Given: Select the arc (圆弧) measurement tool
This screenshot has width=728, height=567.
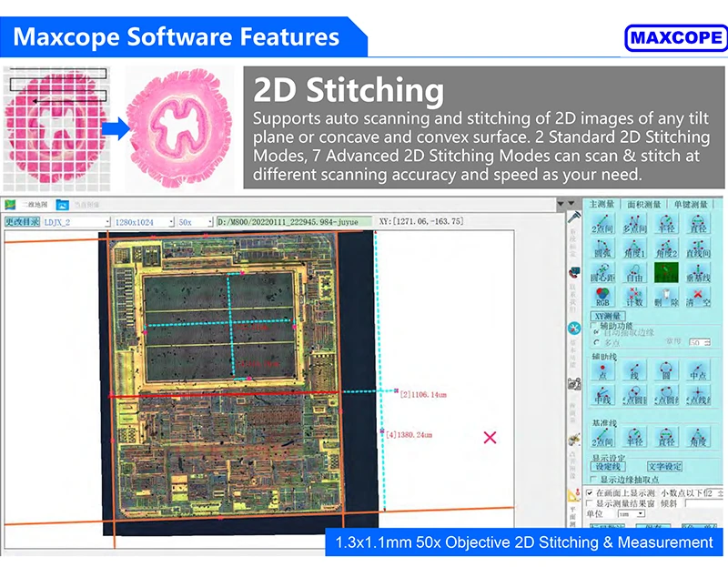Looking at the screenshot, I should [x=602, y=248].
